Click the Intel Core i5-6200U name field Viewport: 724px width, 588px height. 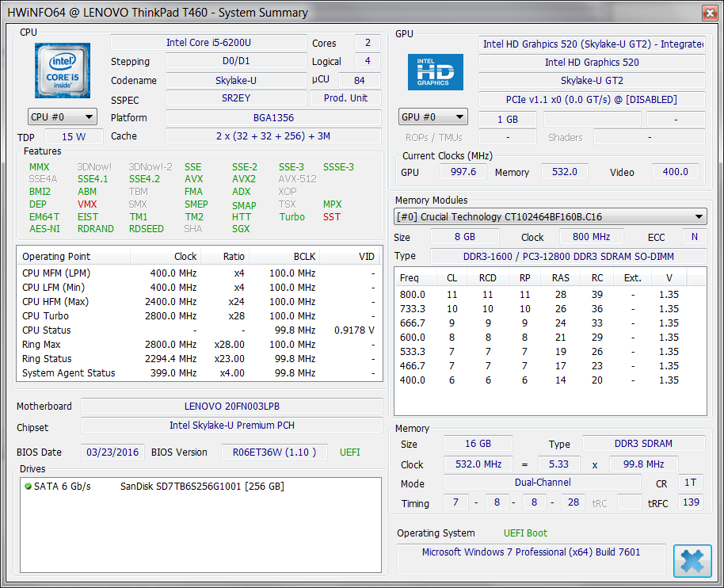coord(208,43)
